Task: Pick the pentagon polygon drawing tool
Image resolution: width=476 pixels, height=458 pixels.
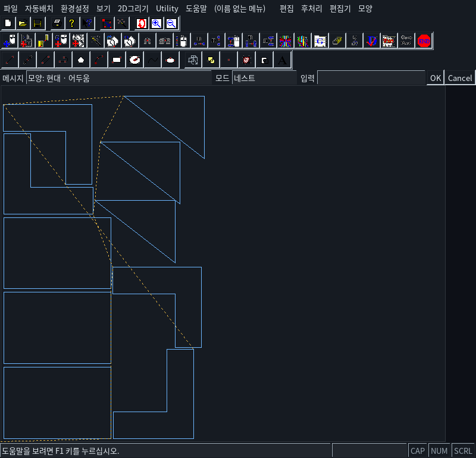Action: coord(81,60)
